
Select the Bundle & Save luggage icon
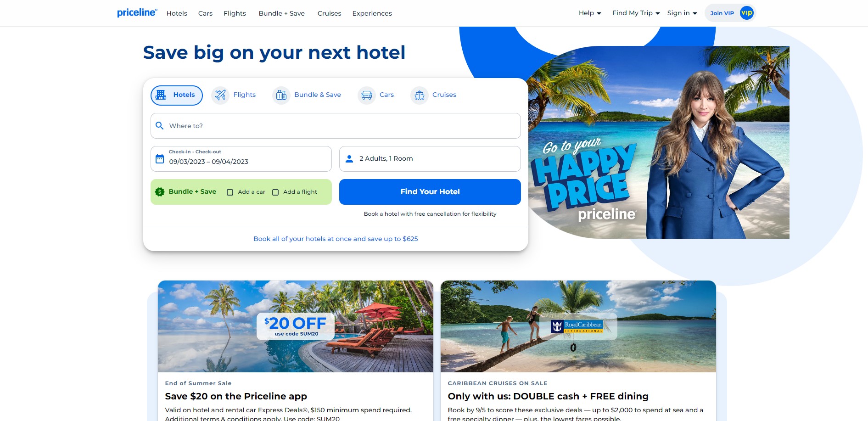coord(281,95)
